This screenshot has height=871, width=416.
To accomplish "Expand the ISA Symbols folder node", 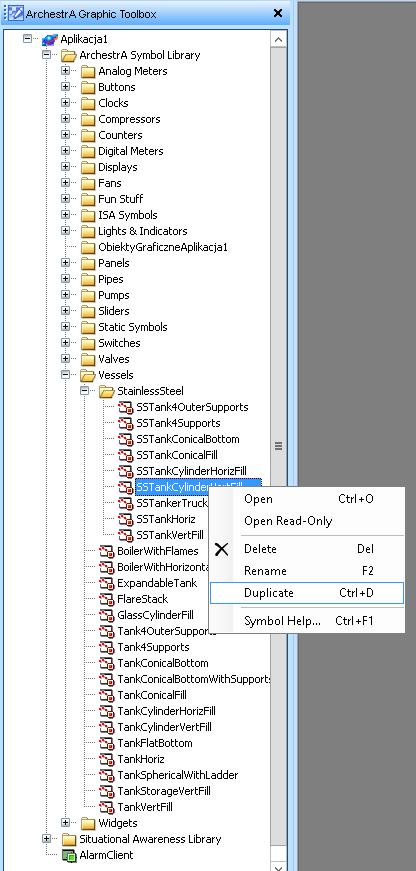I will 66,215.
